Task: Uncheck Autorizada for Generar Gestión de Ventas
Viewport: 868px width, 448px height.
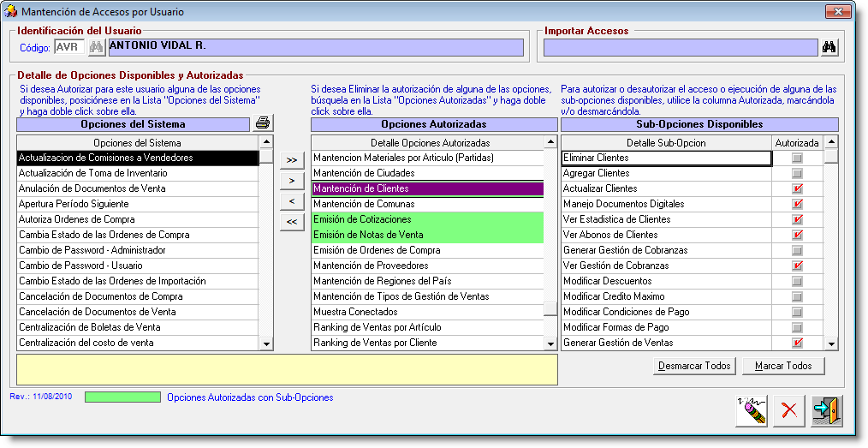Action: coord(797,343)
